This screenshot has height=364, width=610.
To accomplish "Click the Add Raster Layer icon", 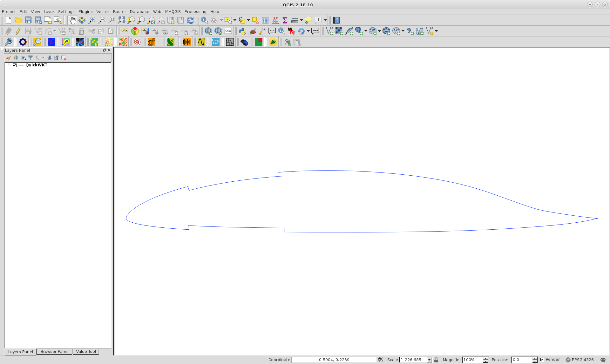I will [339, 31].
